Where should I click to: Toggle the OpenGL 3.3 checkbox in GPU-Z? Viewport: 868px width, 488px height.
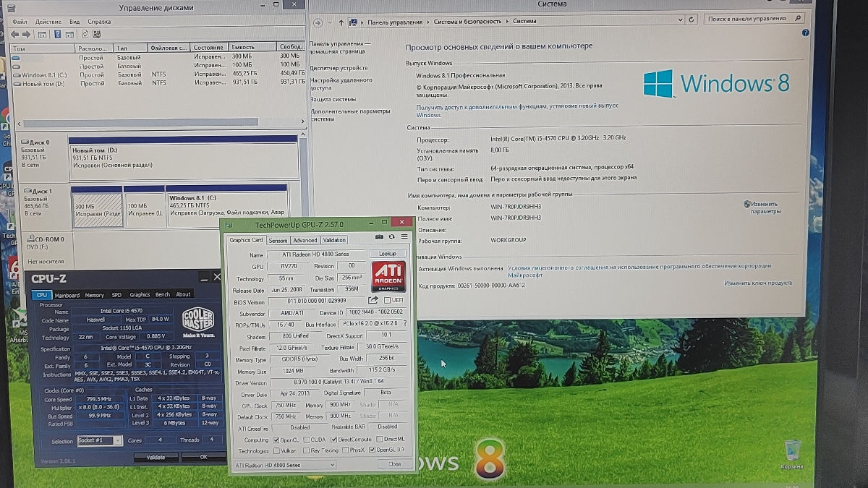pos(372,450)
